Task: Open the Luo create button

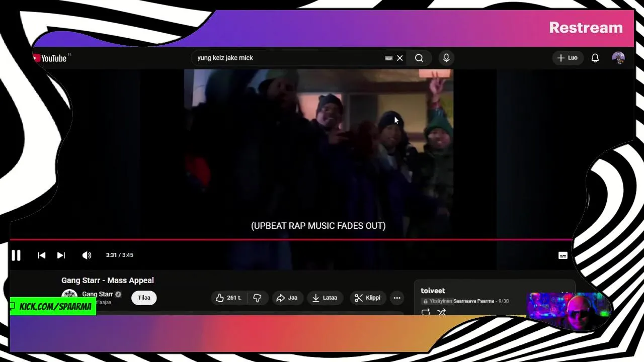Action: [x=568, y=58]
